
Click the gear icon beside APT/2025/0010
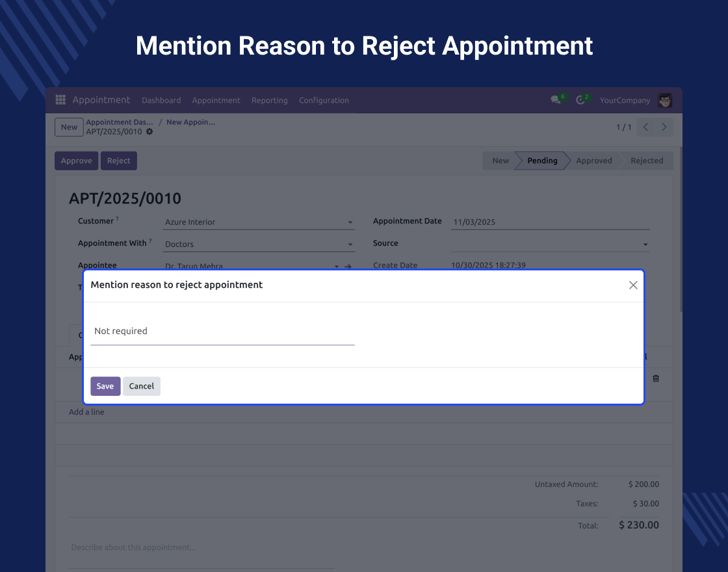pos(149,132)
